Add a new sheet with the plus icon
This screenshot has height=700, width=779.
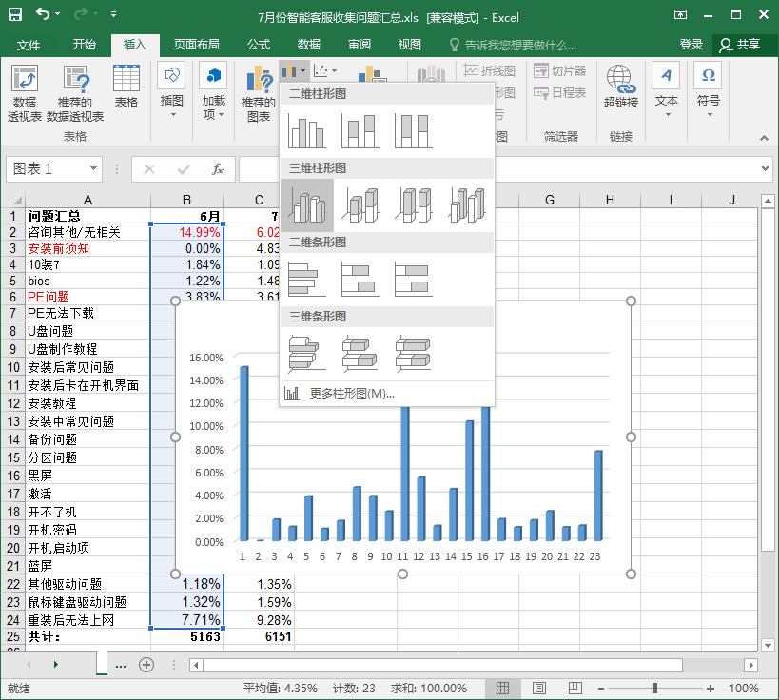coord(146,665)
